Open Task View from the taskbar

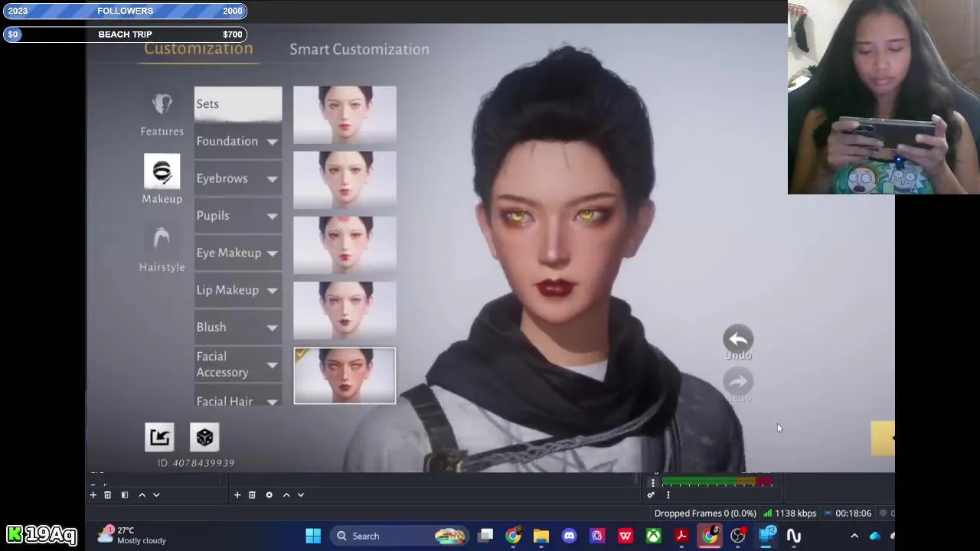coord(485,536)
